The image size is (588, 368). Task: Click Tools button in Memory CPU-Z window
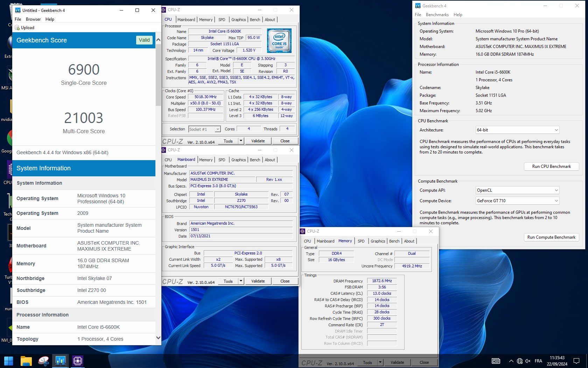click(367, 362)
